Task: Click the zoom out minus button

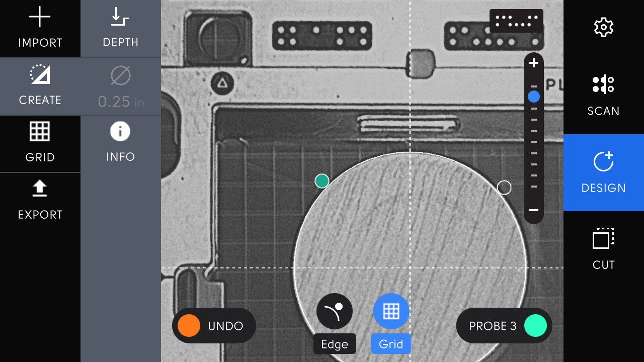Action: tap(534, 210)
